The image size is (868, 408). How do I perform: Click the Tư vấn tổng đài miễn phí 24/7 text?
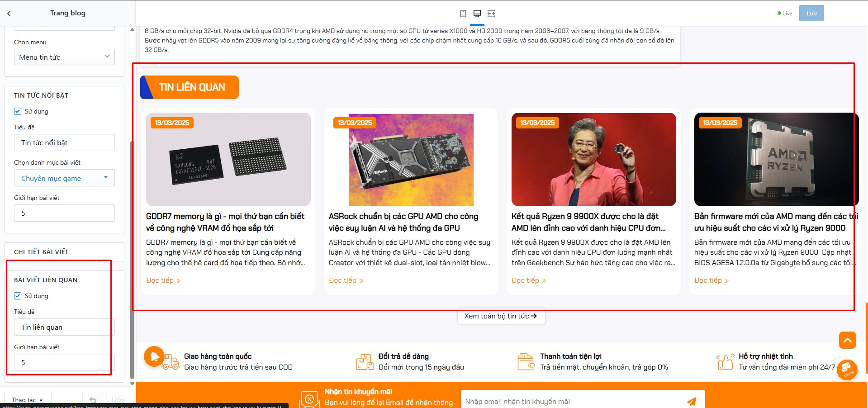click(x=787, y=367)
